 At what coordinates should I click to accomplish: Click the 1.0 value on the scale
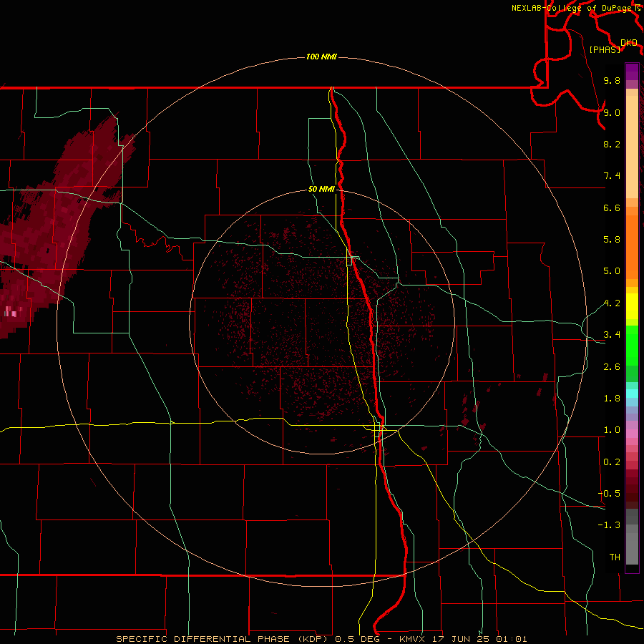tap(612, 430)
